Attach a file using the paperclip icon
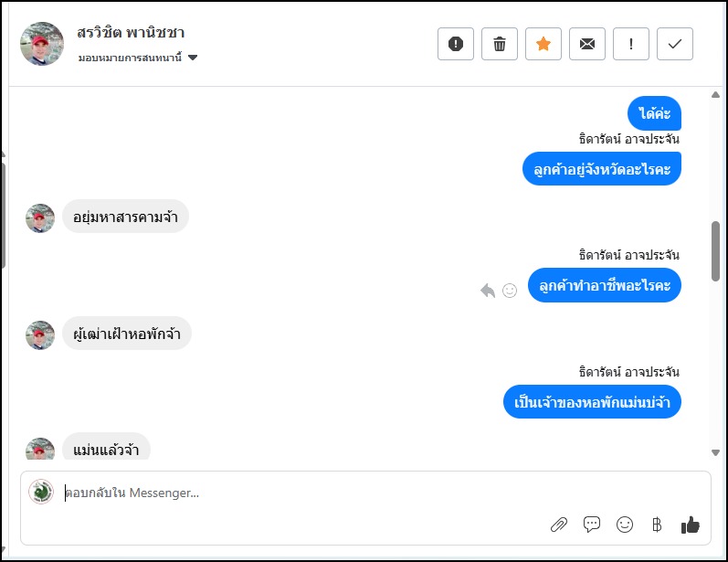Viewport: 728px width, 562px height. 559,525
